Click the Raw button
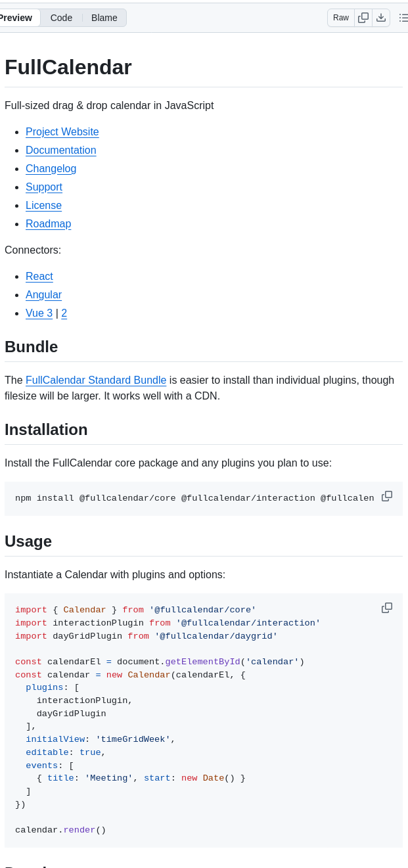Image resolution: width=408 pixels, height=868 pixels. click(x=341, y=18)
